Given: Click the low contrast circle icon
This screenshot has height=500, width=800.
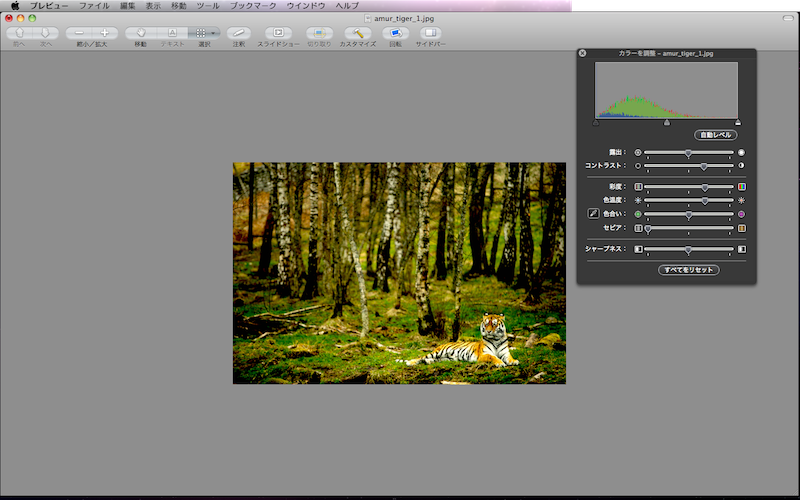Looking at the screenshot, I should coord(638,166).
